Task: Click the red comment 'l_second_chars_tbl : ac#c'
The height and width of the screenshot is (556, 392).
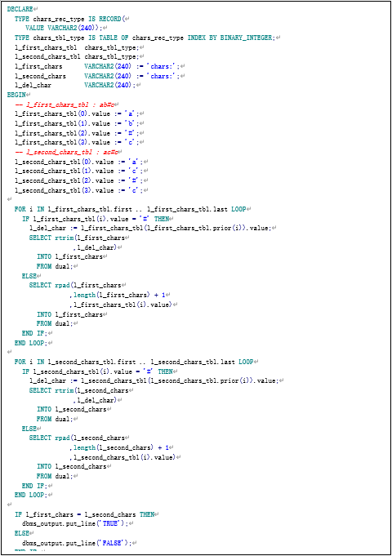Action: [x=66, y=152]
